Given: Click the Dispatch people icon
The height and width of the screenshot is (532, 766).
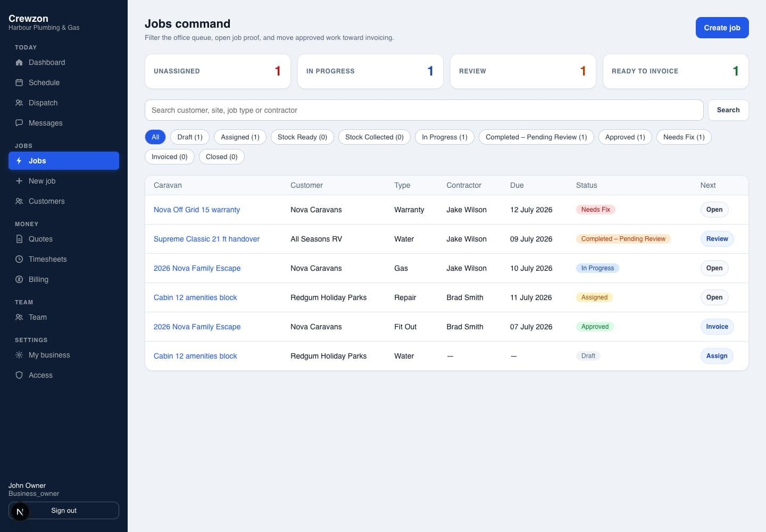Looking at the screenshot, I should pos(19,103).
